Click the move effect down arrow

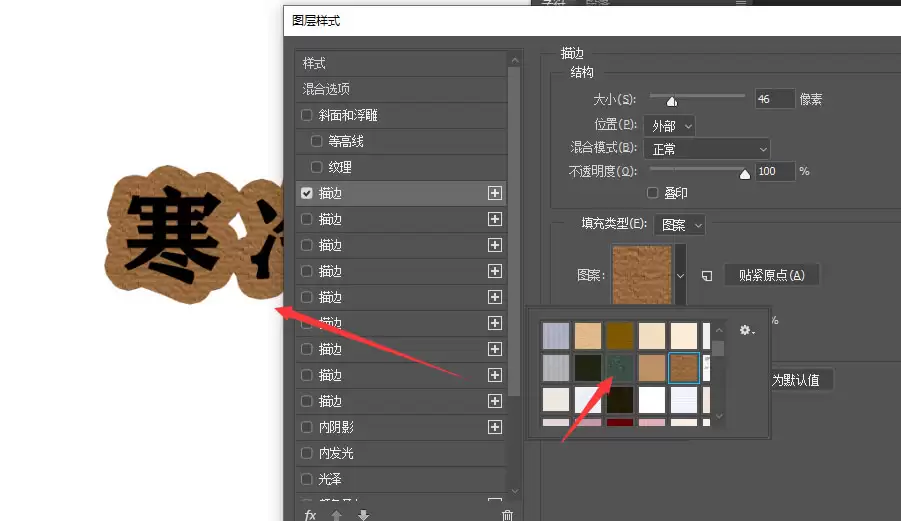coord(363,515)
